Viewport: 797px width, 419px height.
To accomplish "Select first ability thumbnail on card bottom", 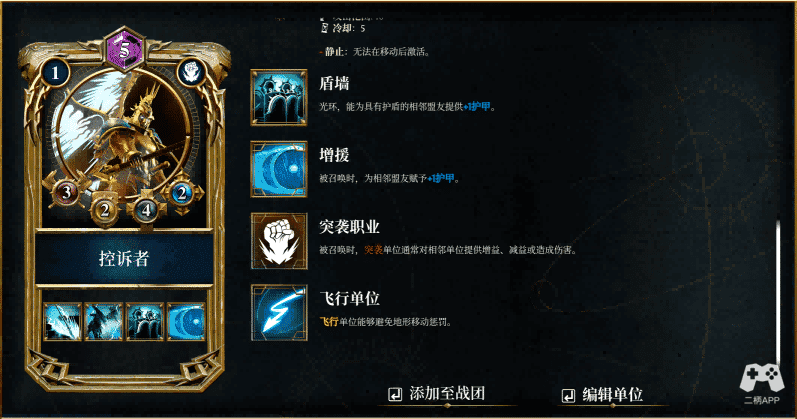I will (x=63, y=321).
